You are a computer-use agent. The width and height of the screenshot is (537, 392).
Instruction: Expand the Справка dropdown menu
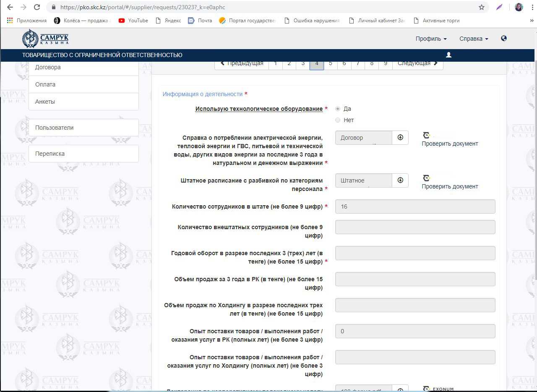[474, 39]
